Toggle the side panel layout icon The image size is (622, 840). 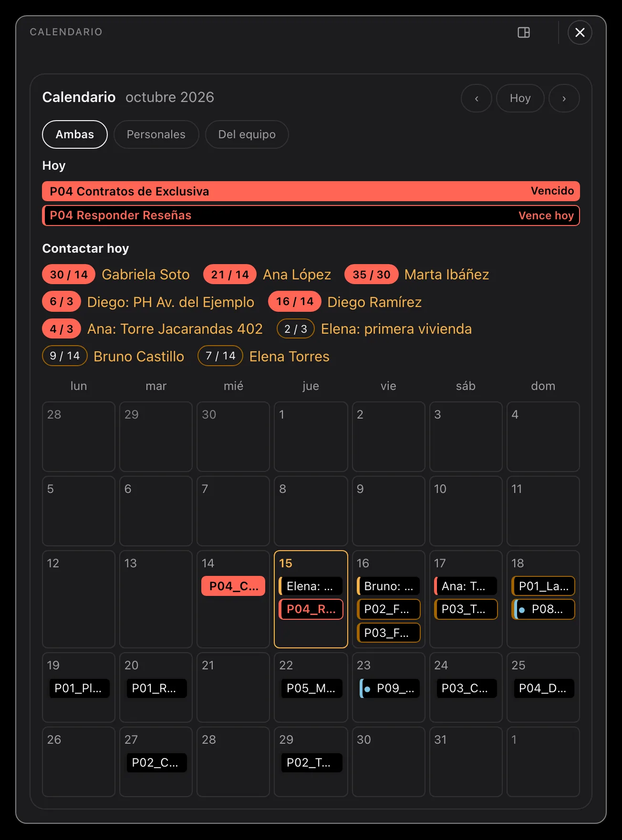[x=524, y=32]
